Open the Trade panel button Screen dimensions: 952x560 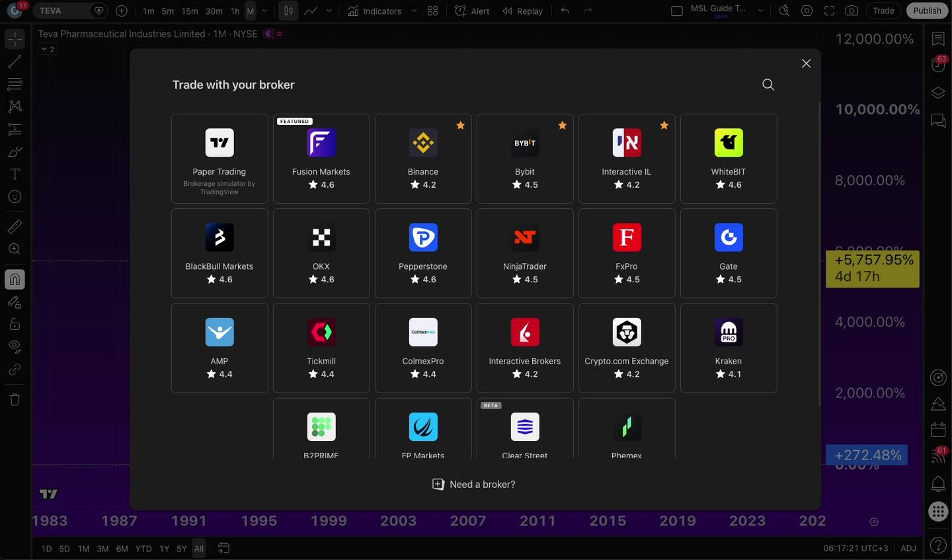(x=883, y=11)
